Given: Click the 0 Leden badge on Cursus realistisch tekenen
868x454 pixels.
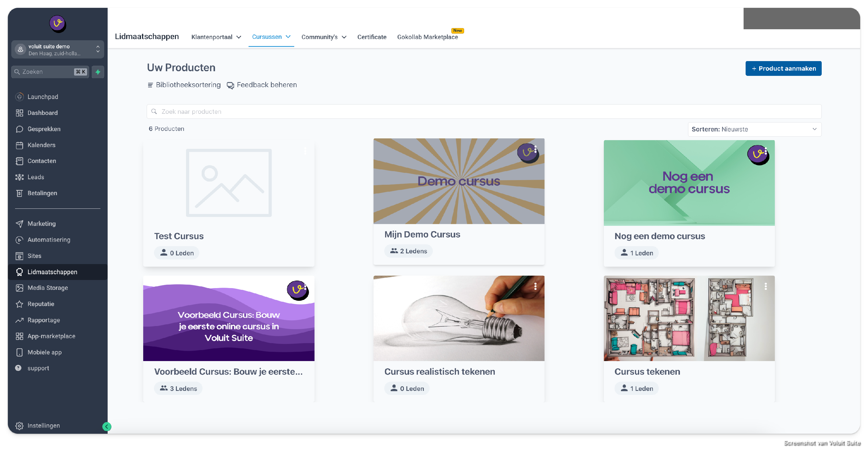Looking at the screenshot, I should 407,389.
